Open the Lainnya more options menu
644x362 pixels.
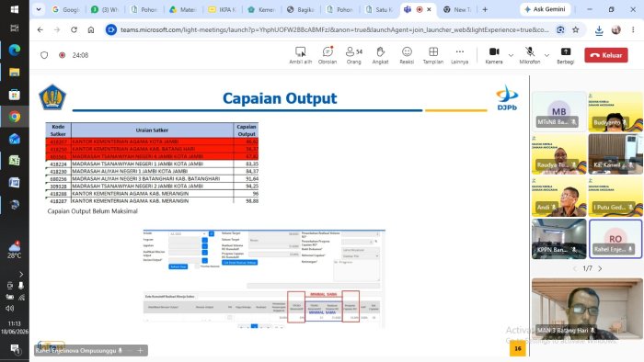pos(460,55)
